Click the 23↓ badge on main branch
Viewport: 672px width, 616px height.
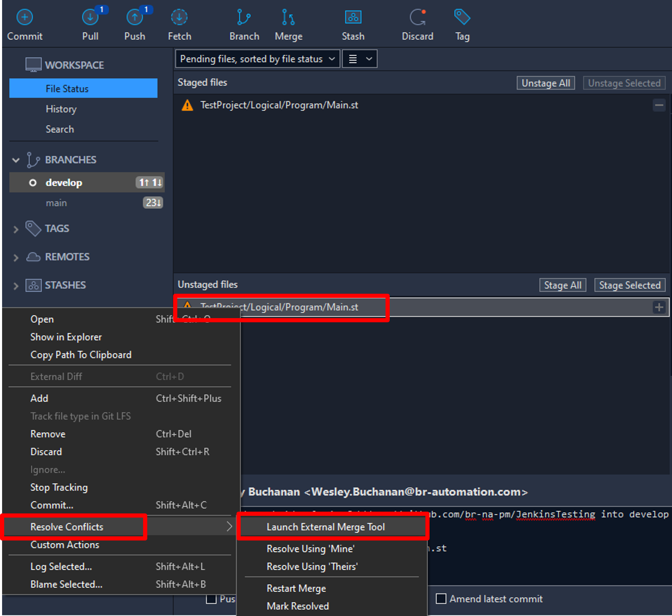tap(153, 203)
